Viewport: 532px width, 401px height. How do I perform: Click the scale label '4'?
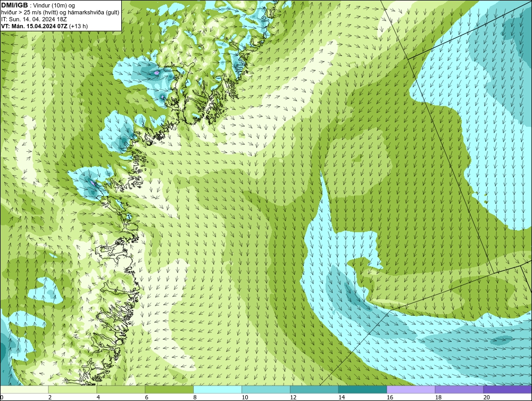click(x=98, y=397)
